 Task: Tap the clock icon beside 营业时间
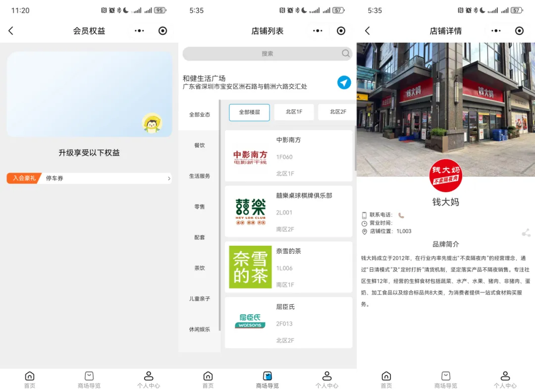pos(364,223)
